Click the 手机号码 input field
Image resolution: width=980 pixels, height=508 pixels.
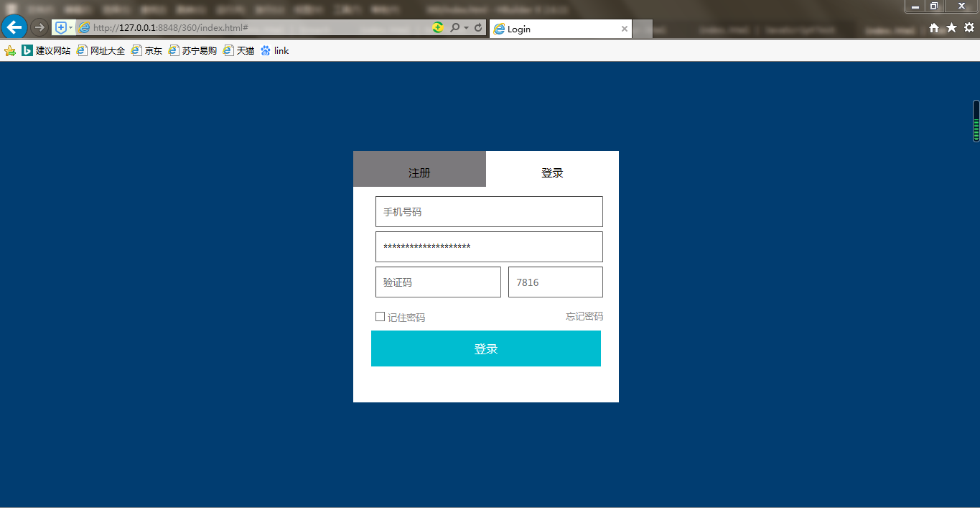click(x=489, y=211)
